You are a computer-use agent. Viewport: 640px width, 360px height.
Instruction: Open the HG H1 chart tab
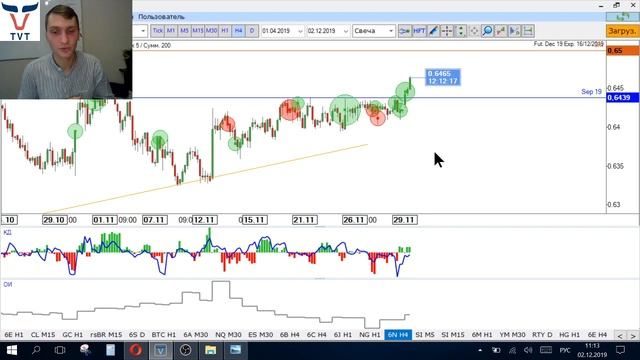pos(569,335)
